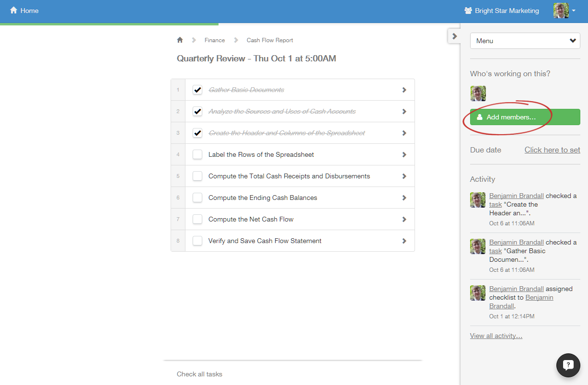
Task: Click the 'Click here to set' due date link
Action: (x=552, y=150)
